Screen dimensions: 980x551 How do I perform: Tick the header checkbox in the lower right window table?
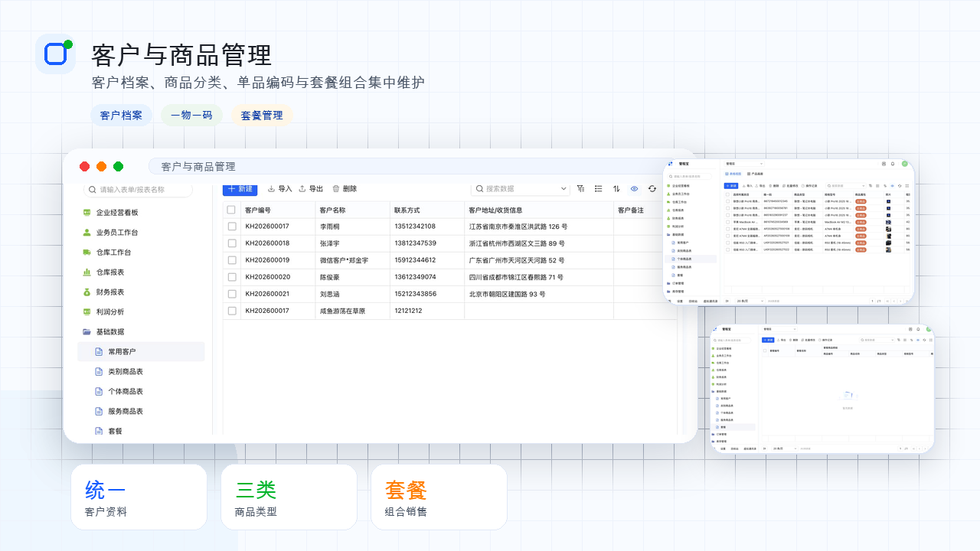765,350
